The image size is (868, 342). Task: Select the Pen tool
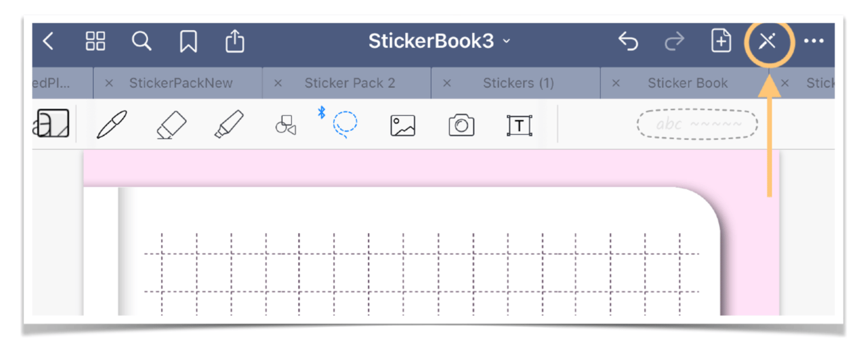pyautogui.click(x=112, y=125)
